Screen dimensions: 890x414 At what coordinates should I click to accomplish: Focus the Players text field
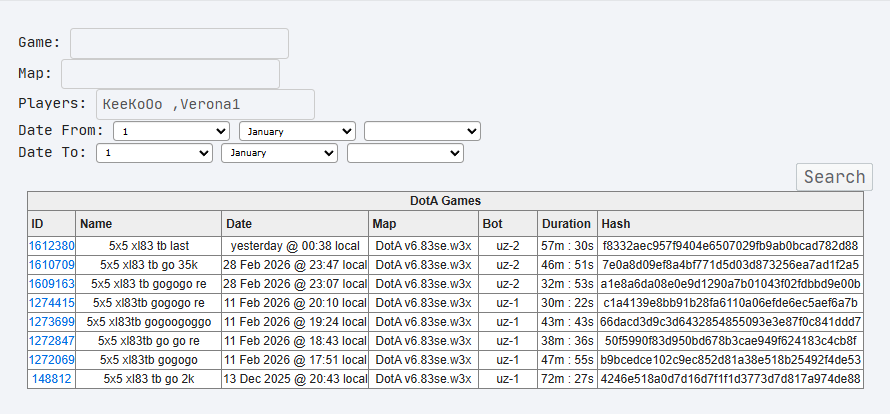pos(205,104)
